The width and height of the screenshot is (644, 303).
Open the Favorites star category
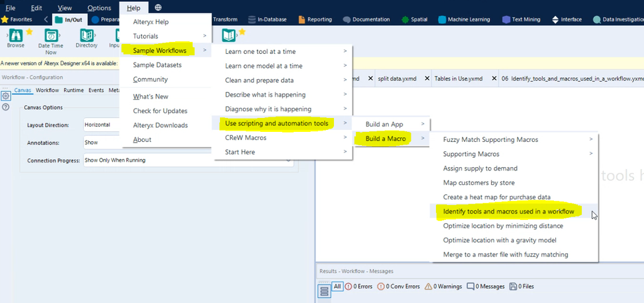click(17, 19)
